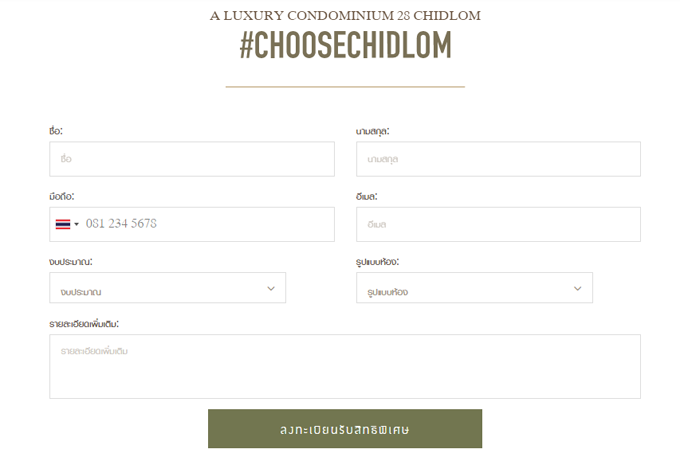Click the ชื่อ: label above the first field
The image size is (680, 457).
tap(56, 131)
